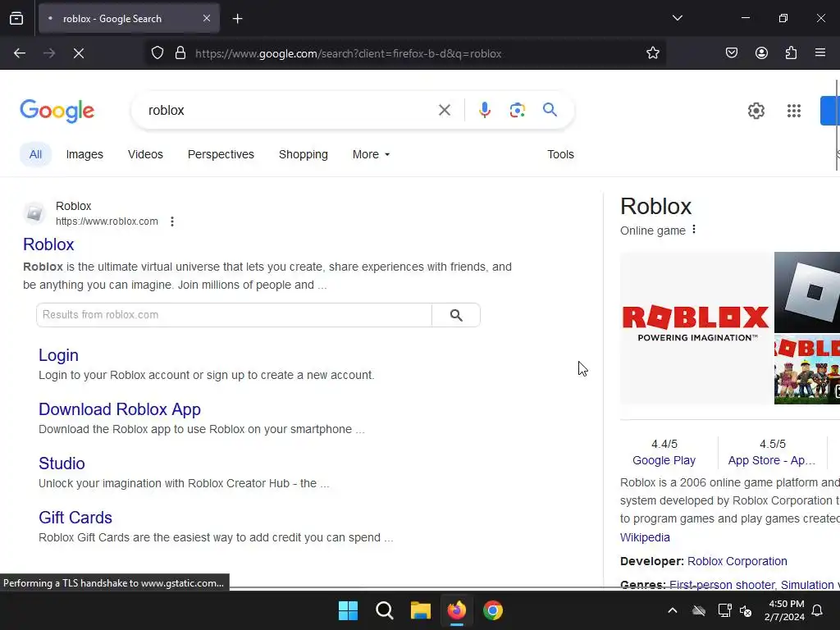Open Firefox application hamburger menu

click(x=820, y=53)
